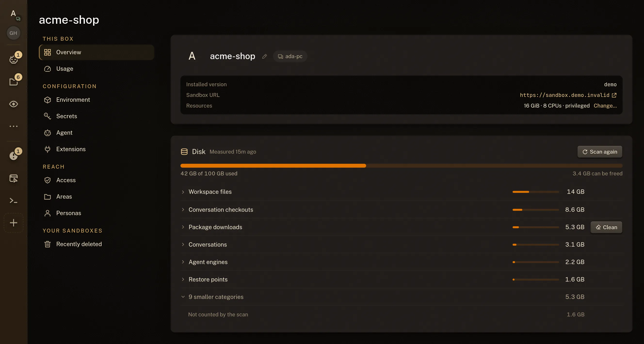
Task: Open agents icon with badge 1
Action: pos(14,59)
